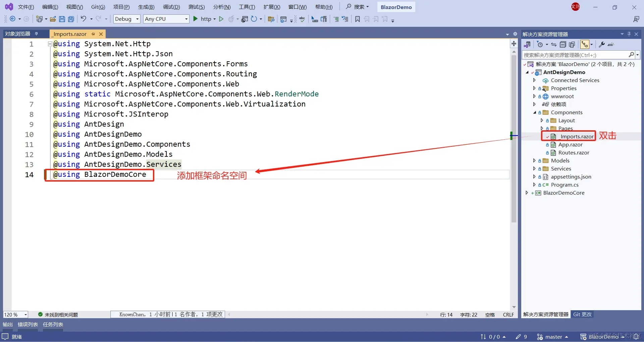Open the 输出 tab at bottom
644x342 pixels.
click(x=7, y=324)
